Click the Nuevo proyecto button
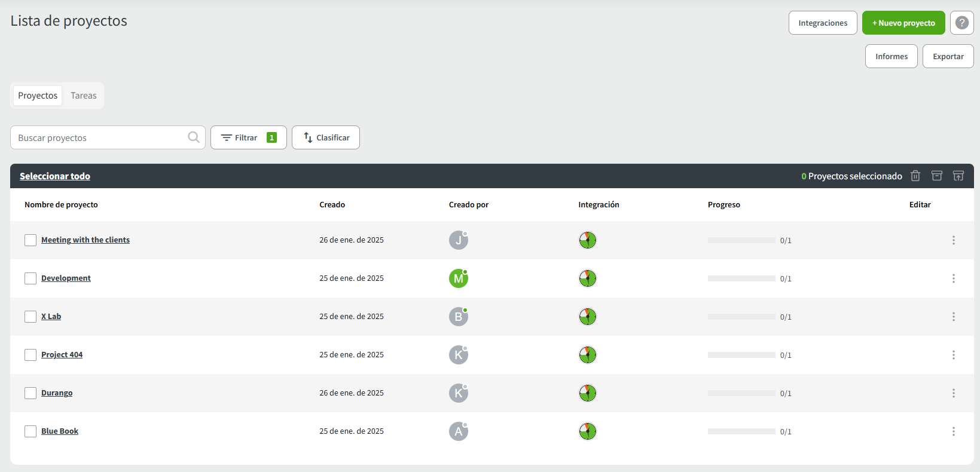Screen dimensions: 980x472 click(x=903, y=23)
